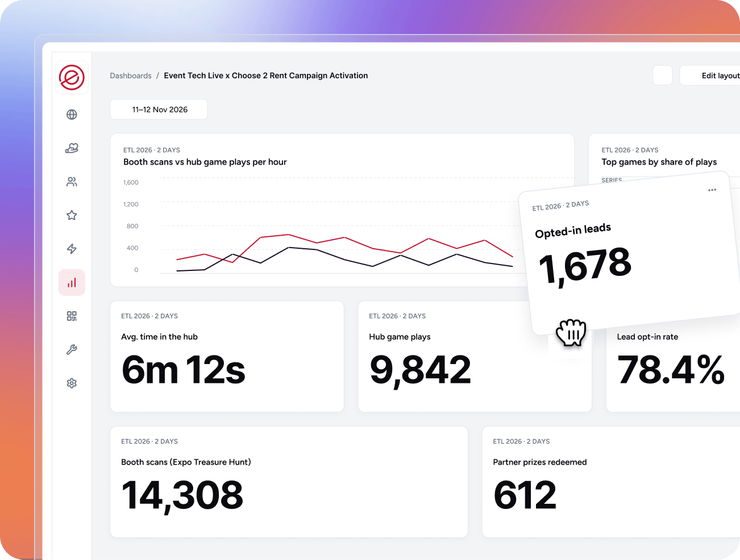
Task: Click the blank button beside Edit layout
Action: (663, 76)
